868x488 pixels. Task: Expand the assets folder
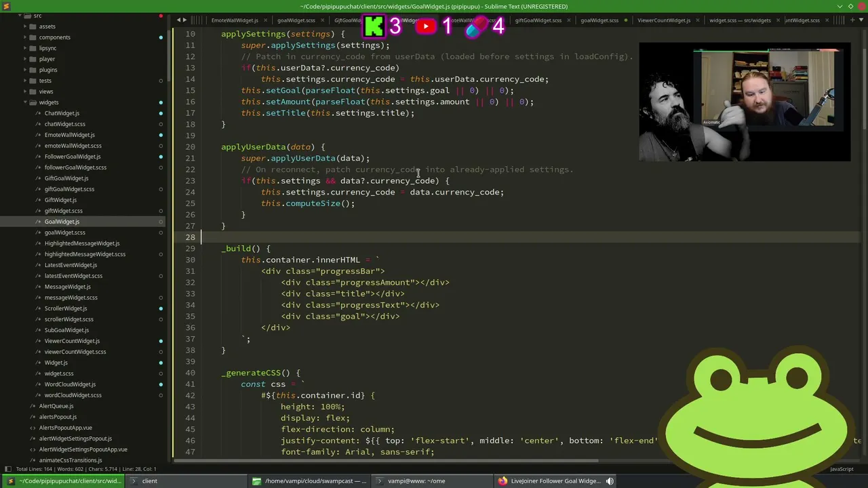point(25,26)
